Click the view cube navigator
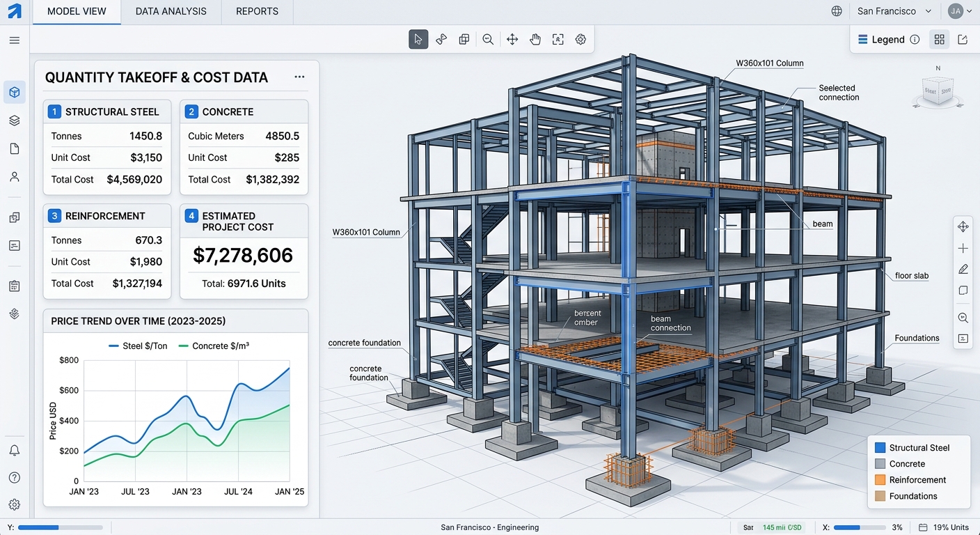 coord(938,92)
